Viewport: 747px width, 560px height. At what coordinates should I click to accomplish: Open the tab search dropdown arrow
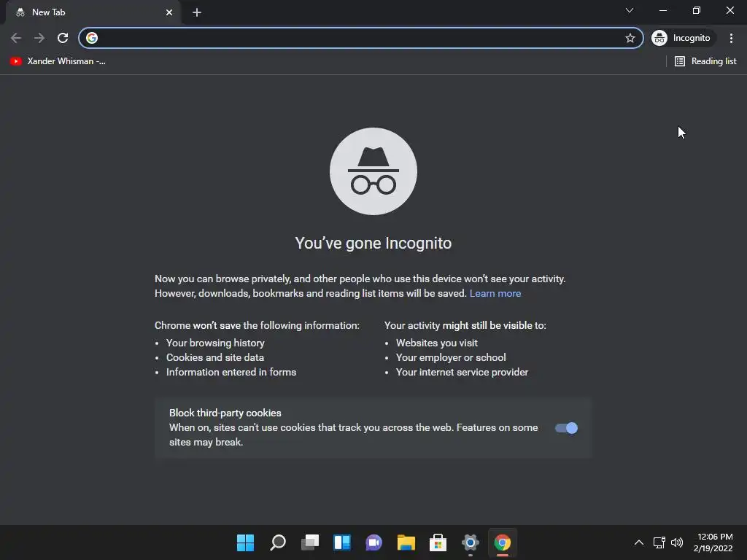[630, 10]
